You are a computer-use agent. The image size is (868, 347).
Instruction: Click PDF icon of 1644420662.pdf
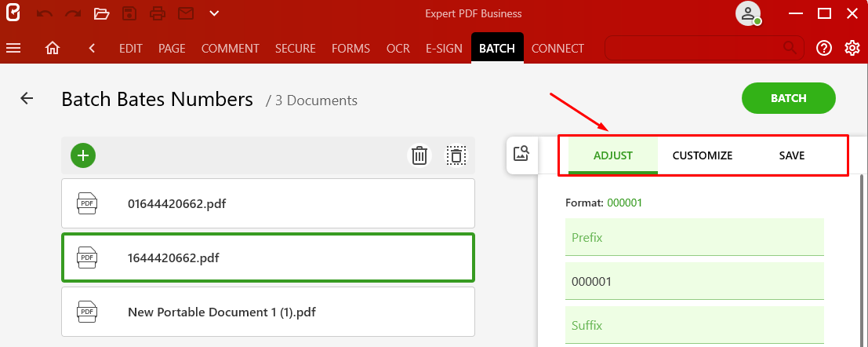click(x=87, y=258)
